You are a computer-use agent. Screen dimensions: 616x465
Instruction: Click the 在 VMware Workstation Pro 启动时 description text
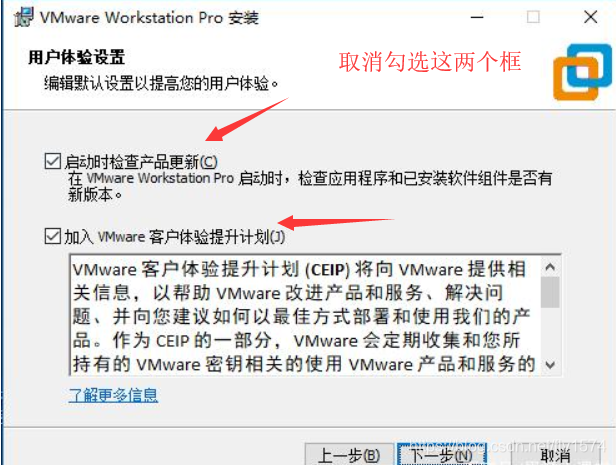(310, 186)
